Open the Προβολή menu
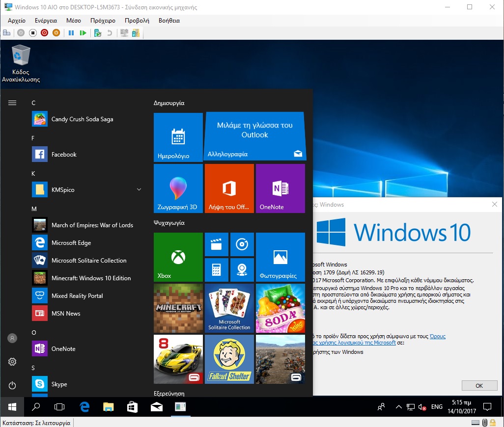This screenshot has width=504, height=427. coord(137,21)
